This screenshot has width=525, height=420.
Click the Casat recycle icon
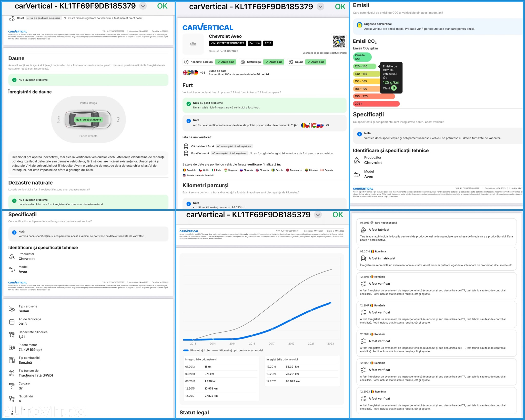pos(12,18)
